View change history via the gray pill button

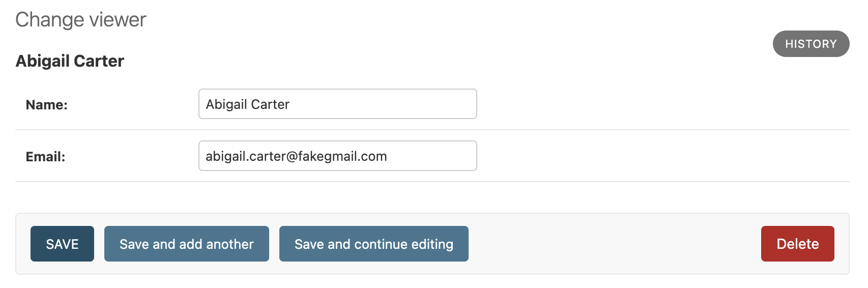pos(811,44)
